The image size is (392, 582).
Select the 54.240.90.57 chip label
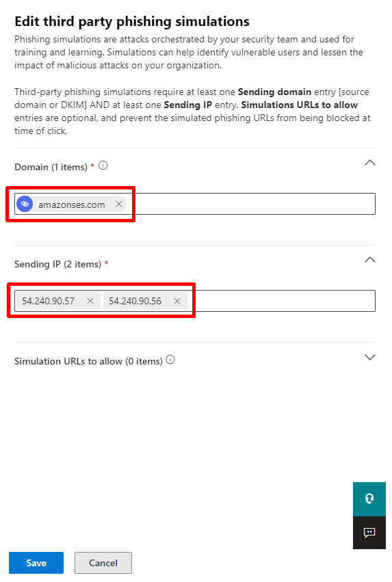coord(49,301)
